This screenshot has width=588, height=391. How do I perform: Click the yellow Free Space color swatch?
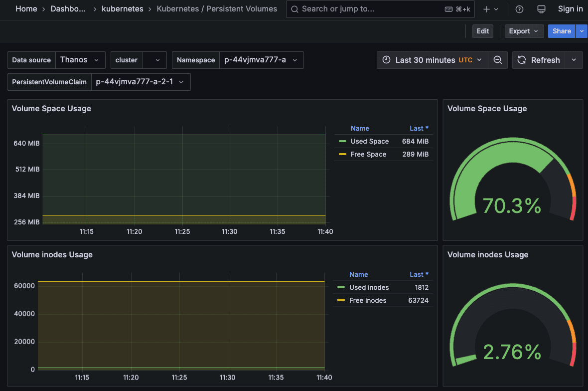tap(342, 154)
